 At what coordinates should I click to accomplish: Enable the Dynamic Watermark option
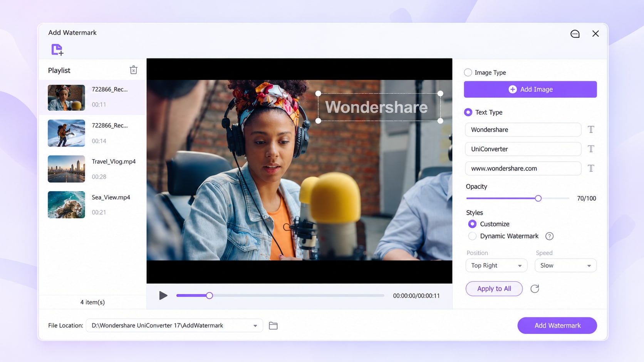coord(472,236)
